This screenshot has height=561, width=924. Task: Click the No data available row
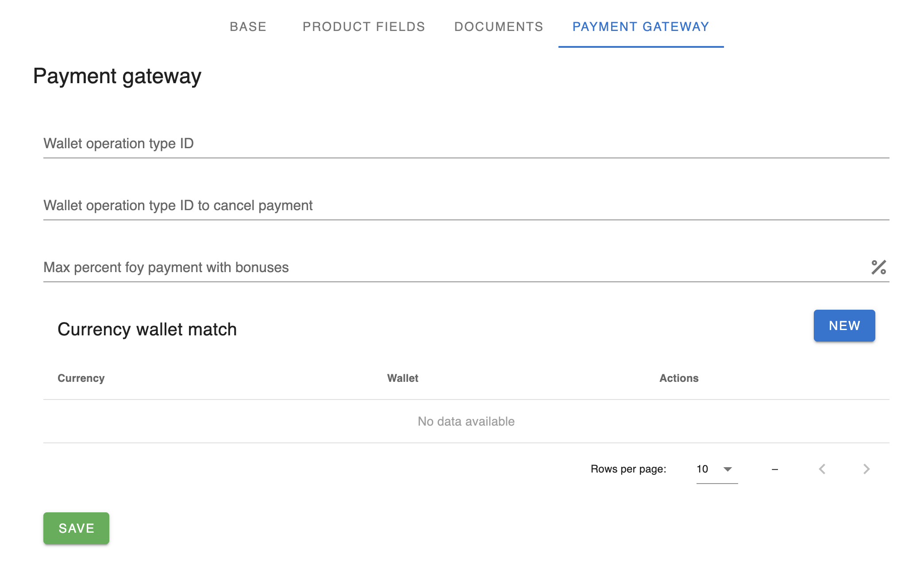tap(466, 421)
